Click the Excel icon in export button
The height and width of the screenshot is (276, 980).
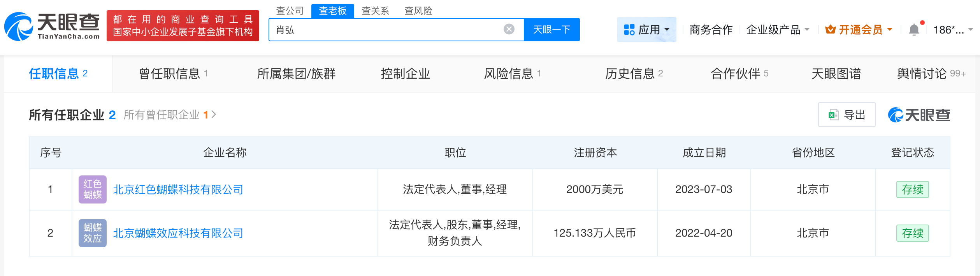(x=833, y=115)
